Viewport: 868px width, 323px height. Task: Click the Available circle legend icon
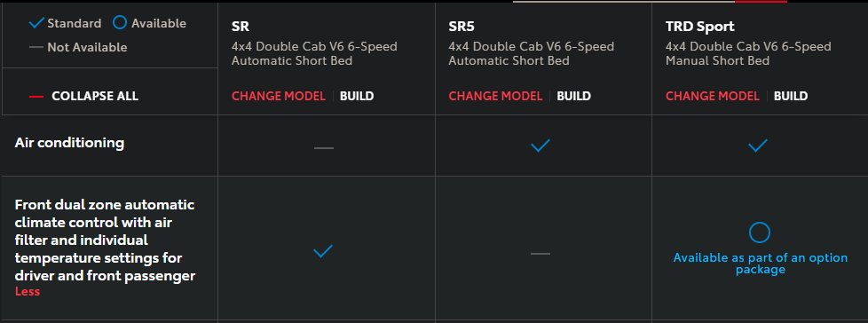pos(120,23)
